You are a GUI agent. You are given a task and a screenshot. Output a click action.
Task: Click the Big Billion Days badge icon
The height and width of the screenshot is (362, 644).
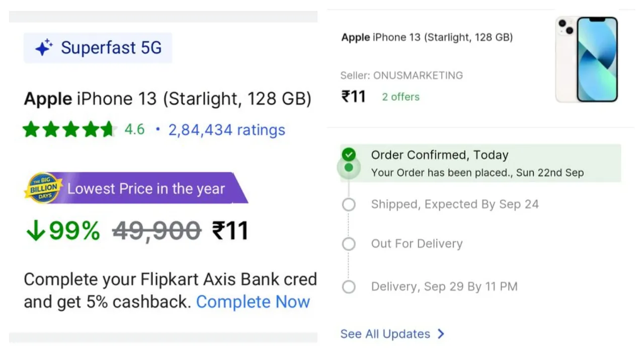43,188
